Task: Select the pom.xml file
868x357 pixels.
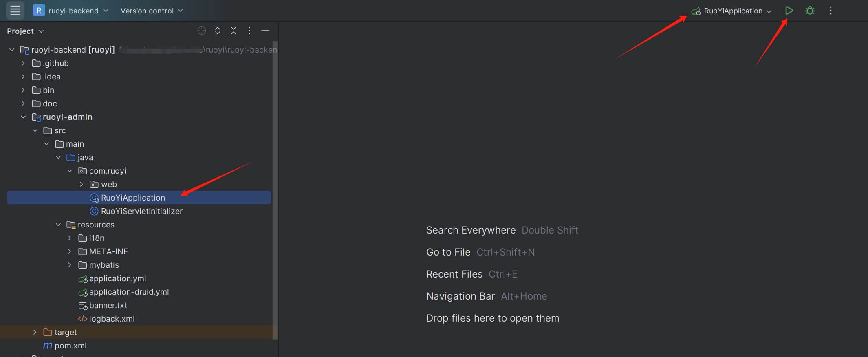Action: (x=70, y=346)
